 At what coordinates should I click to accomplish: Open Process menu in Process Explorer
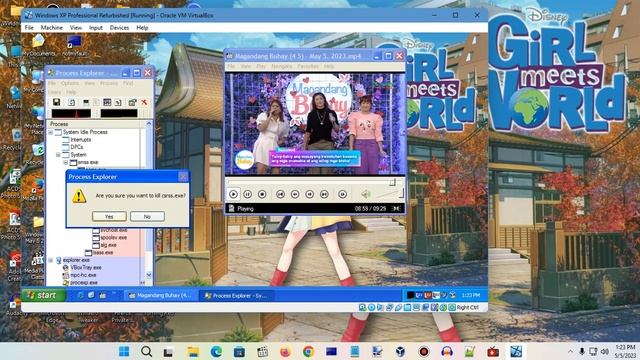tap(109, 83)
